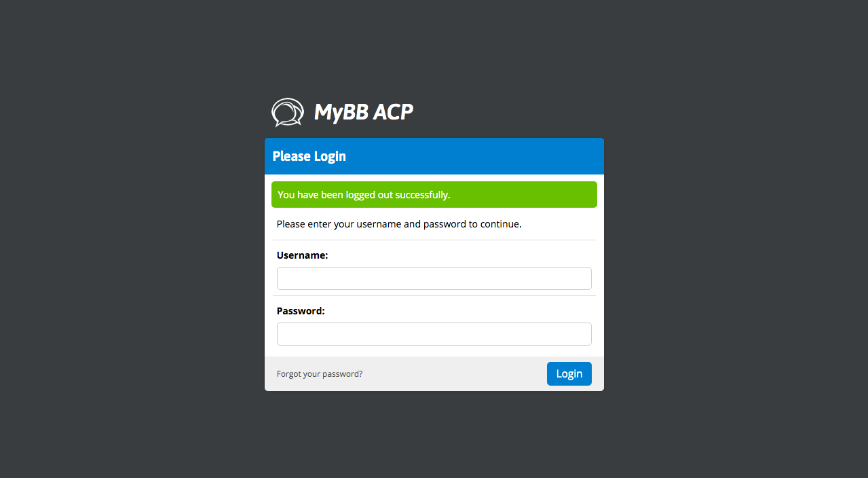Image resolution: width=868 pixels, height=478 pixels.
Task: Click the "MyBB ACP" title text
Action: [363, 112]
